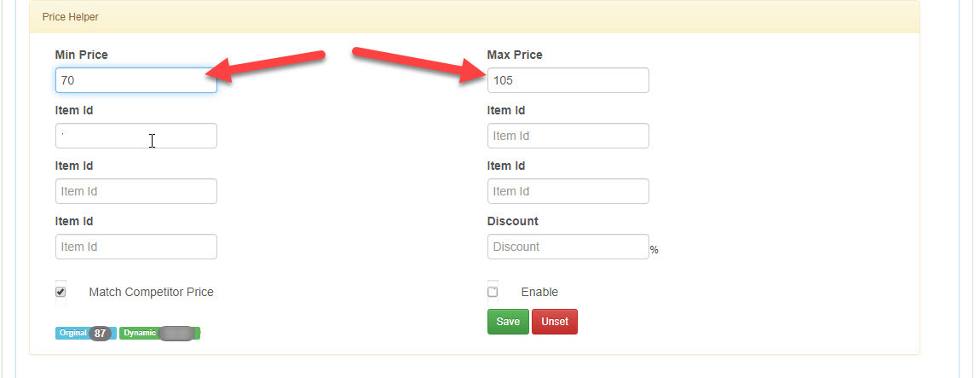Click the green Dynamic badge

pos(140,333)
